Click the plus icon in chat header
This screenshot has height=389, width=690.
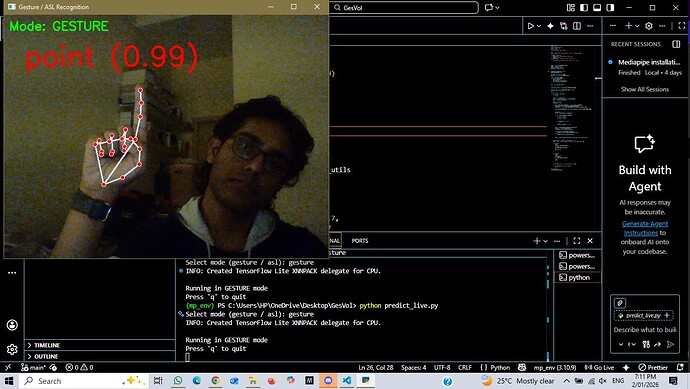tap(628, 26)
